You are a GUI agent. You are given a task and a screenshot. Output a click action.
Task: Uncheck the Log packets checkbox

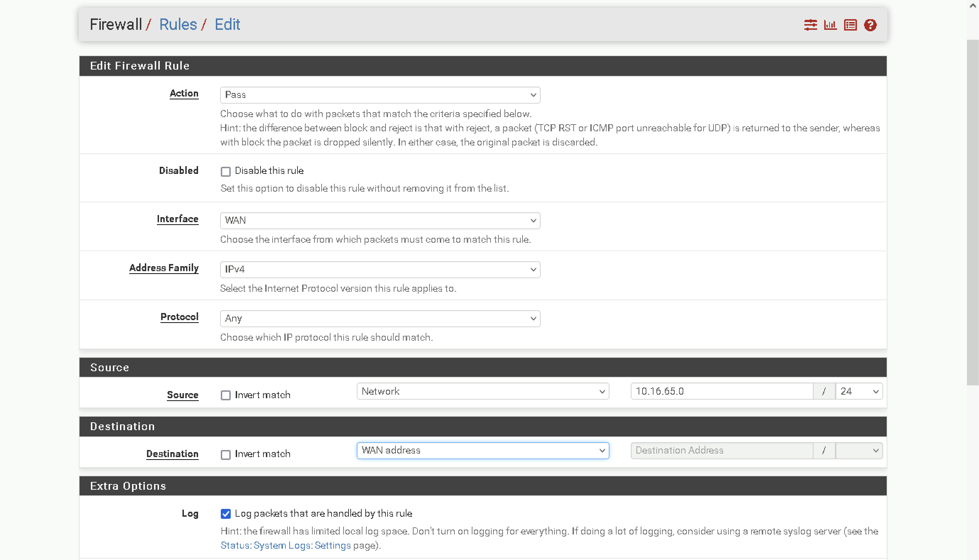pos(226,514)
